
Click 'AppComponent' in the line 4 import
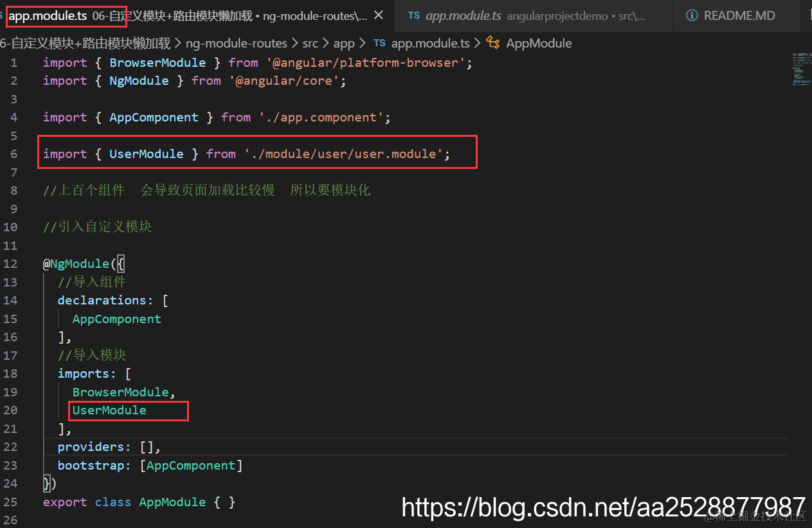click(154, 118)
